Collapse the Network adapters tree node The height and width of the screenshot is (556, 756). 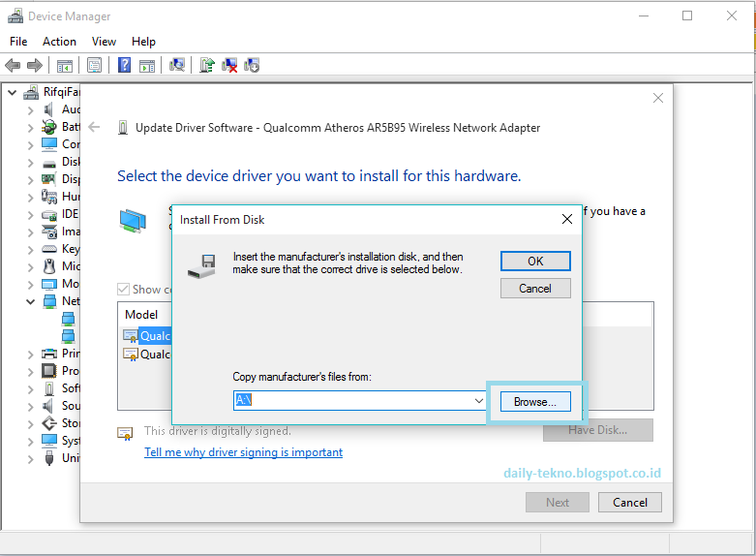point(30,301)
